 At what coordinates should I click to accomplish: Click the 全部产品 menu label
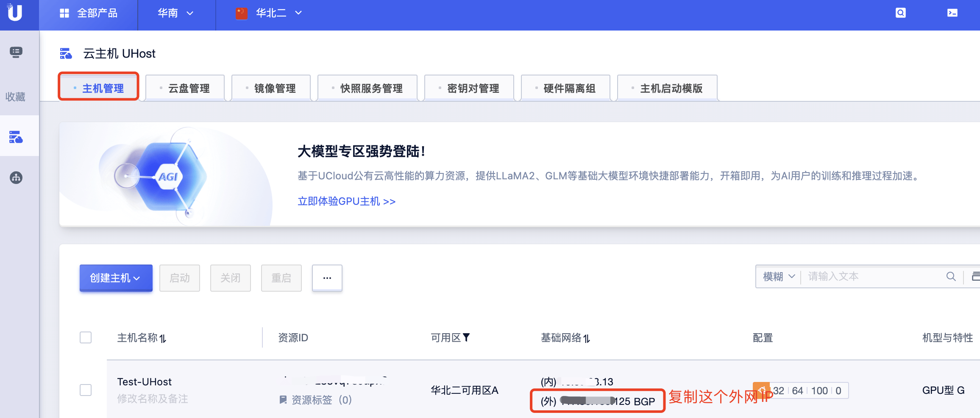pyautogui.click(x=97, y=13)
